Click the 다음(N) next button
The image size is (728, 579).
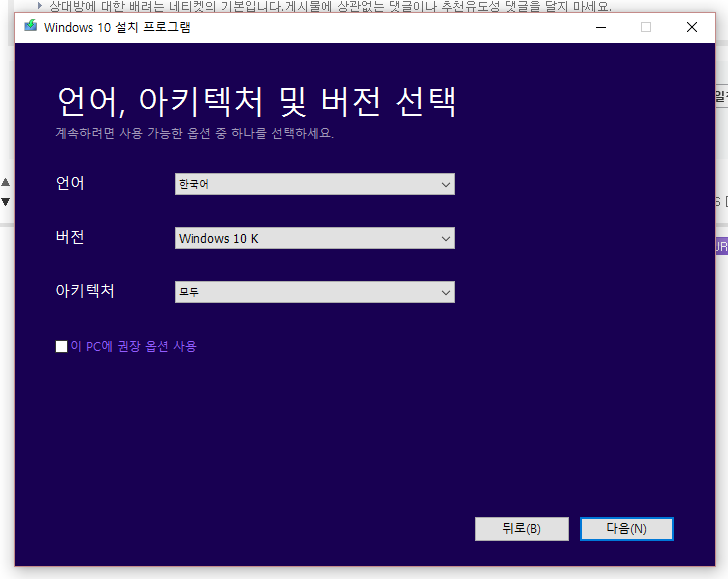(627, 529)
